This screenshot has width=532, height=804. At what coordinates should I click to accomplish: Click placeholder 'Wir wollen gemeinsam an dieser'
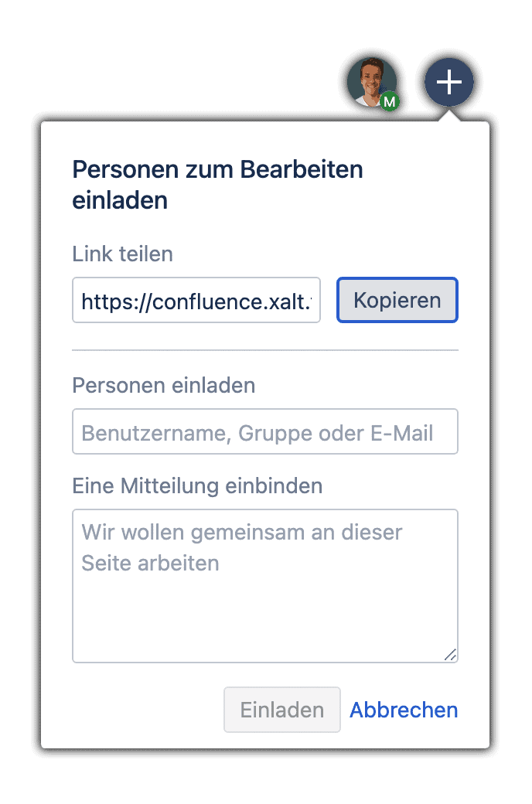coord(241,532)
